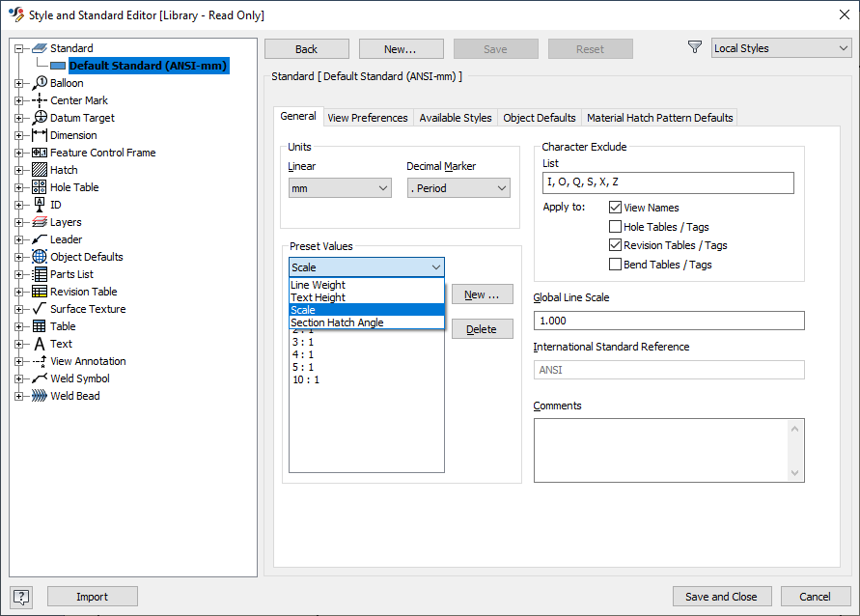Click the Style and Standard Editor title icon
860x616 pixels.
[x=15, y=14]
